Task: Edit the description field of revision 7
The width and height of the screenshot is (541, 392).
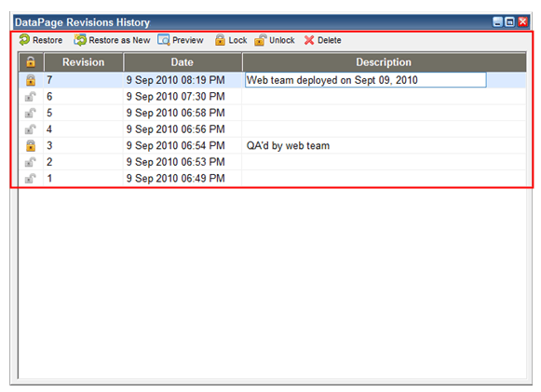Action: (366, 80)
